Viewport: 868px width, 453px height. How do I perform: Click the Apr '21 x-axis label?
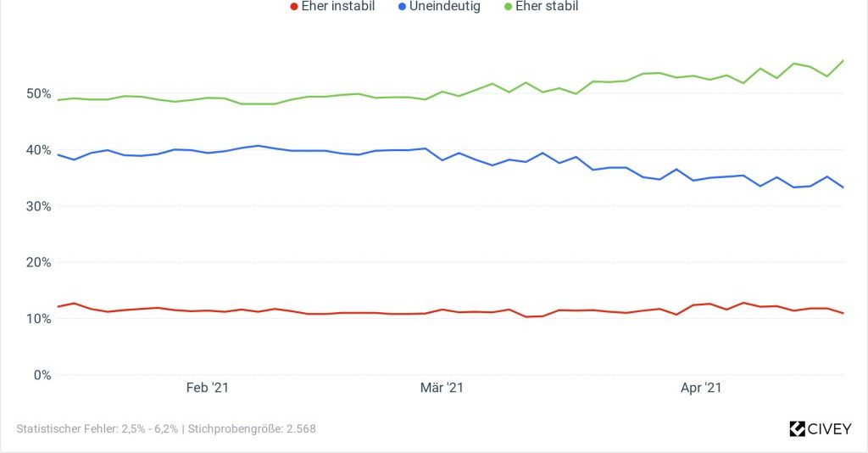(701, 389)
